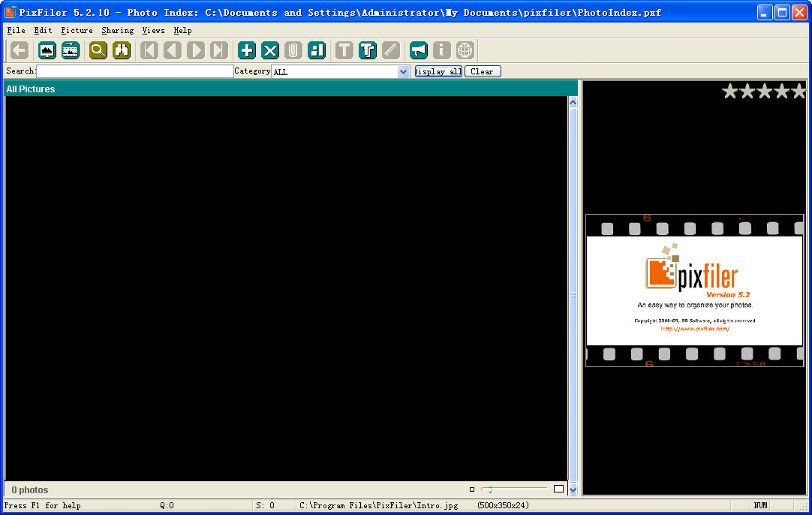
Task: Click the scrollbar up arrow
Action: pyautogui.click(x=573, y=103)
